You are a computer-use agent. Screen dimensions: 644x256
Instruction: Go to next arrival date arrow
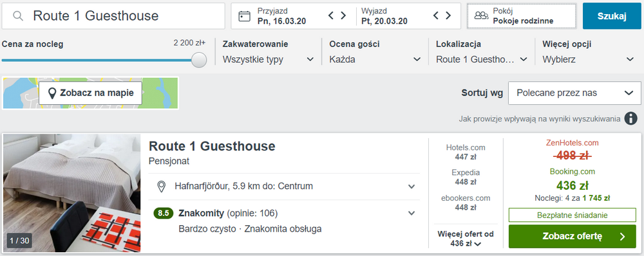click(x=343, y=15)
